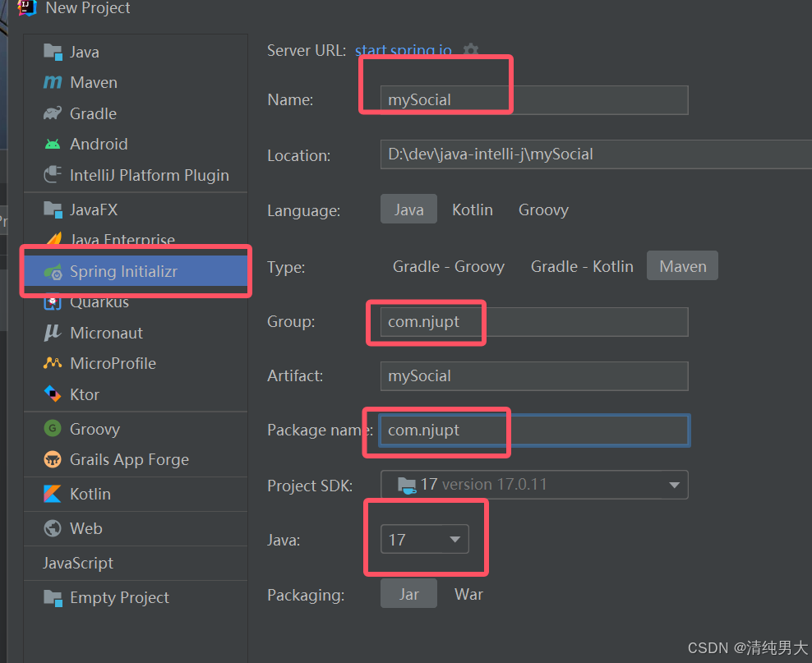Select Kotlin language option
This screenshot has width=812, height=663.
pos(473,209)
